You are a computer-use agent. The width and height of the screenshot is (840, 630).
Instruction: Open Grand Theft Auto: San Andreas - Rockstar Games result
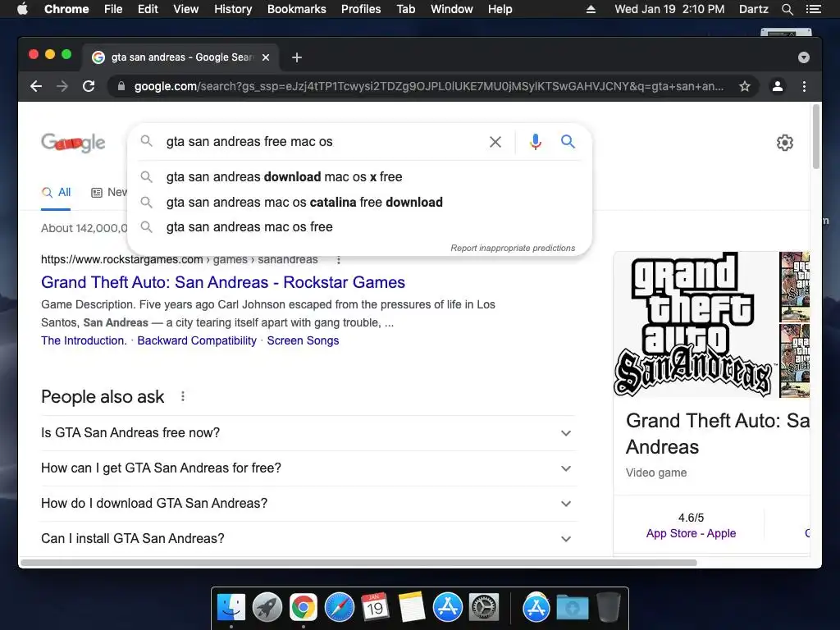(223, 282)
